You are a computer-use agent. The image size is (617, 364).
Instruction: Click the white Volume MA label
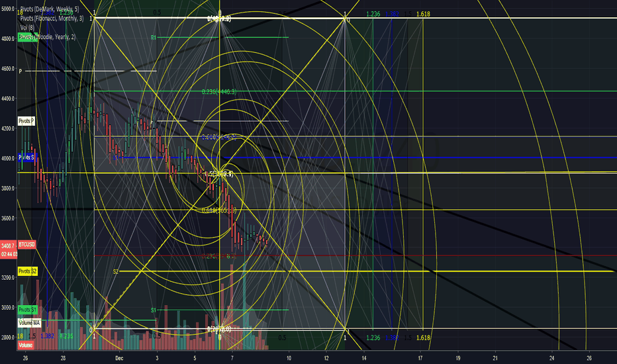(30, 323)
